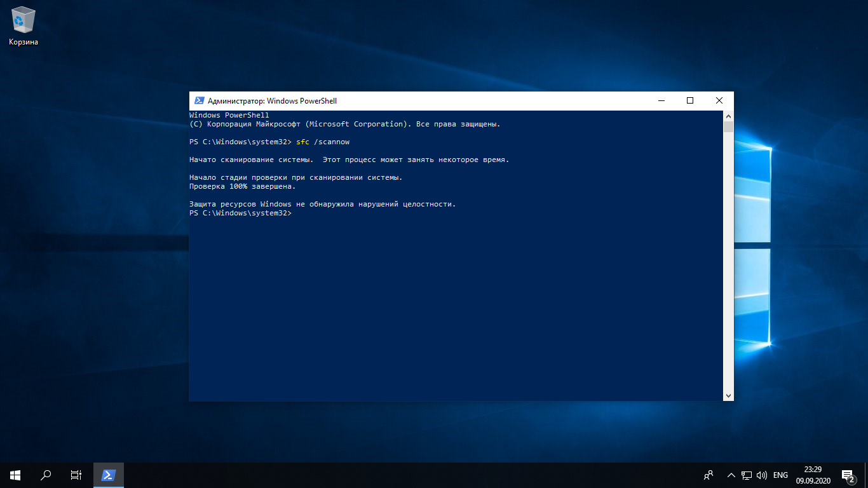Open the volume speaker tray icon
The image size is (868, 488).
(x=762, y=475)
